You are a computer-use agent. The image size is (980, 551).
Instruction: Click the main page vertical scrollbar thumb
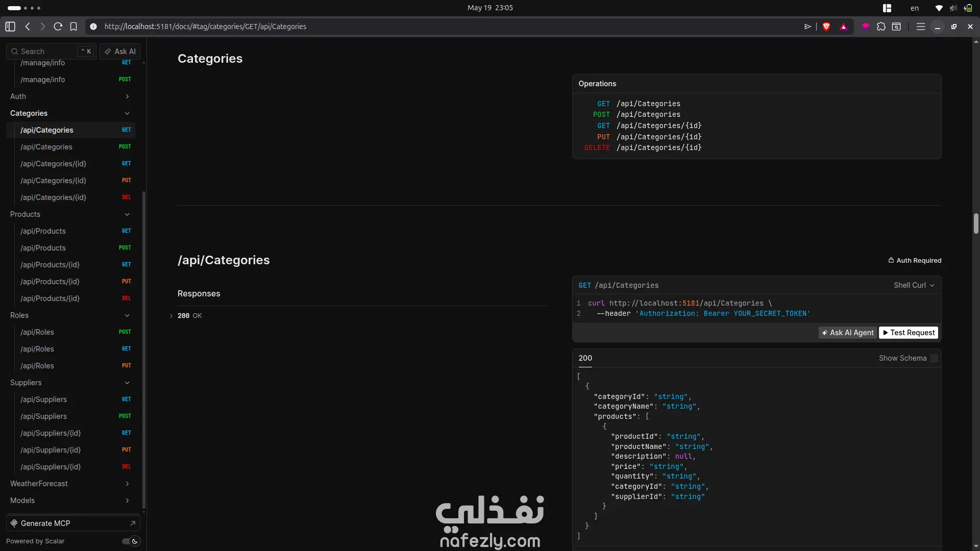click(976, 223)
